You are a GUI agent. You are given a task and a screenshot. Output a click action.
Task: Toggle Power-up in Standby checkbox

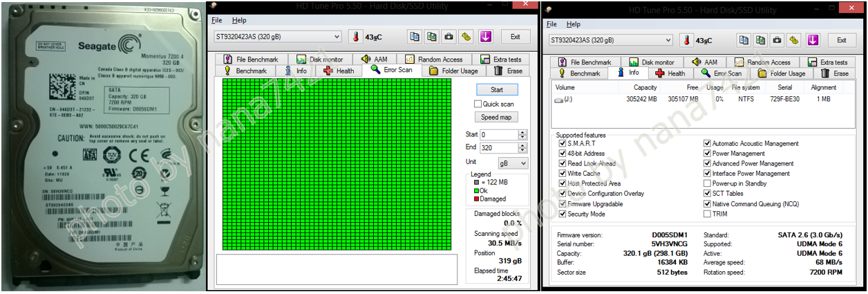point(707,183)
